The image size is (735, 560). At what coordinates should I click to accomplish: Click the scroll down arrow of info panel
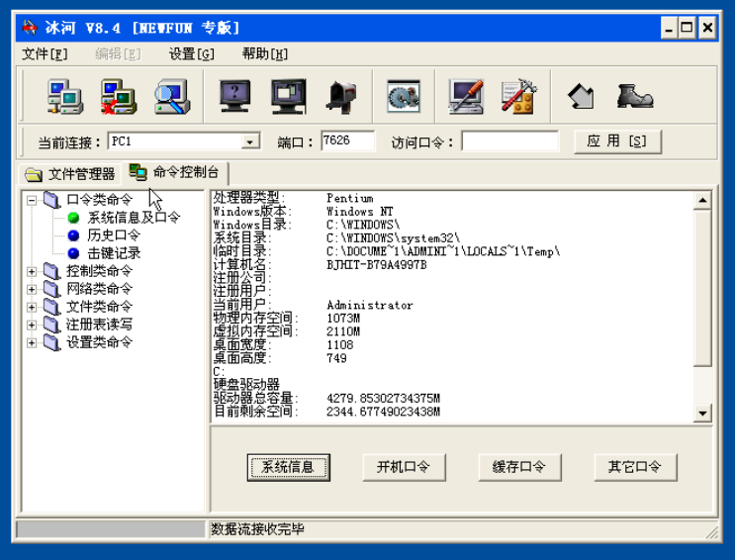tap(702, 414)
